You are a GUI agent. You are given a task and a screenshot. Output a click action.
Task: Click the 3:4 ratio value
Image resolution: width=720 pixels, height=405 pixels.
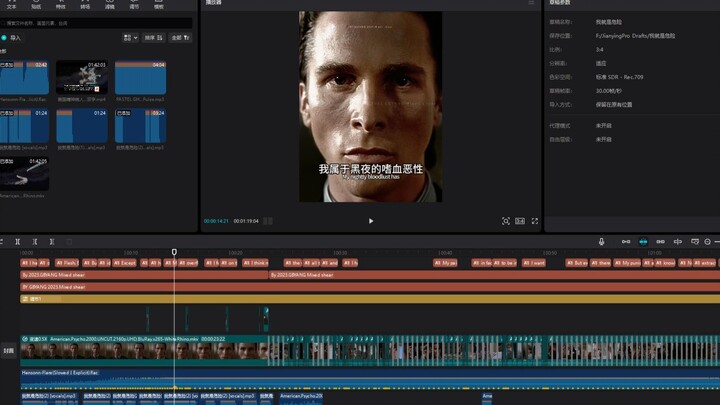600,50
